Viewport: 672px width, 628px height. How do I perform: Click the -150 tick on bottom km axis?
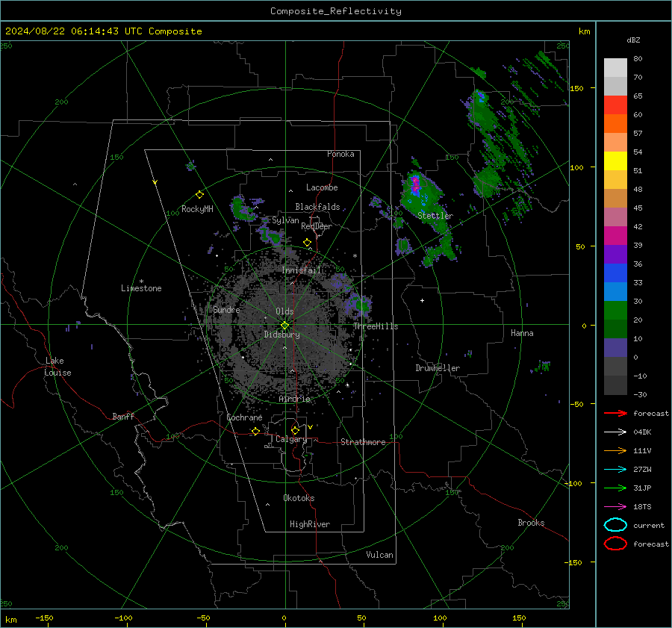(x=45, y=618)
